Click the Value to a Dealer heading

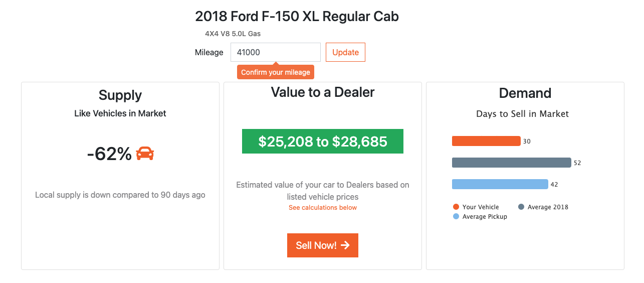(x=323, y=92)
